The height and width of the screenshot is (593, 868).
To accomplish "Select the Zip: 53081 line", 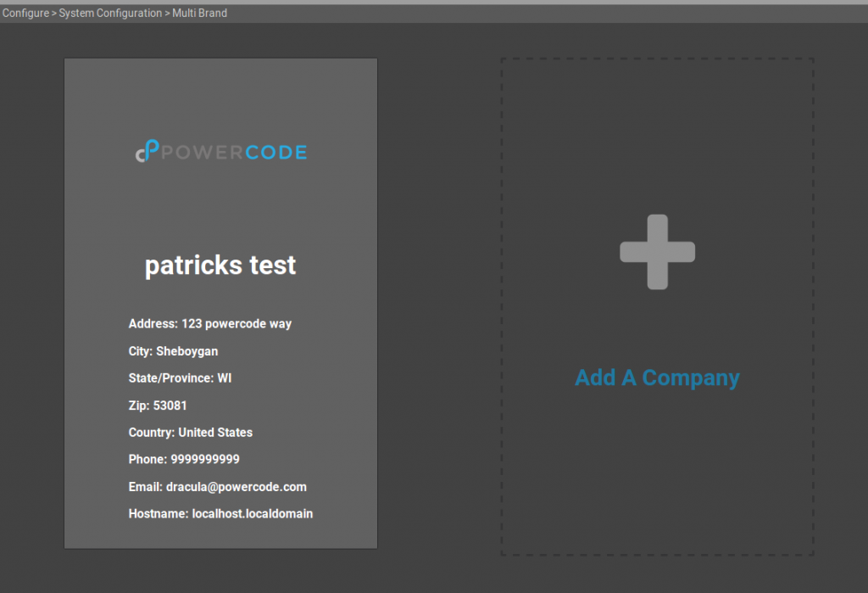I will tap(158, 406).
